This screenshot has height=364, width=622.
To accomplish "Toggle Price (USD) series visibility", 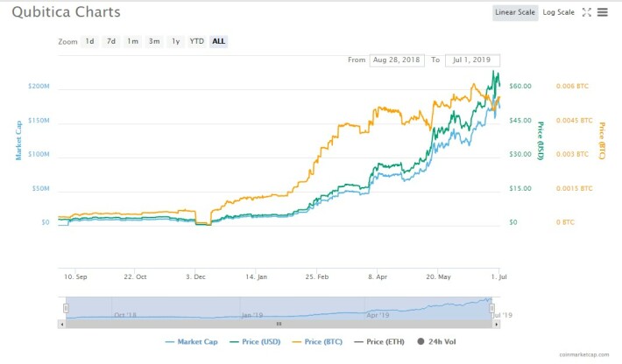I will point(255,341).
